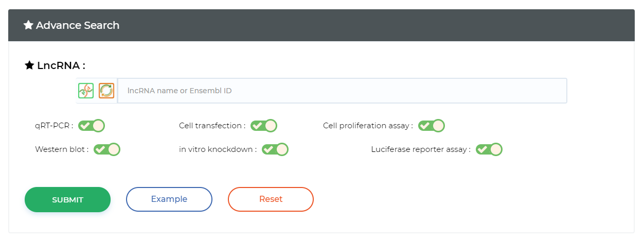
Task: Click the qRT-PCR label text
Action: [53, 126]
